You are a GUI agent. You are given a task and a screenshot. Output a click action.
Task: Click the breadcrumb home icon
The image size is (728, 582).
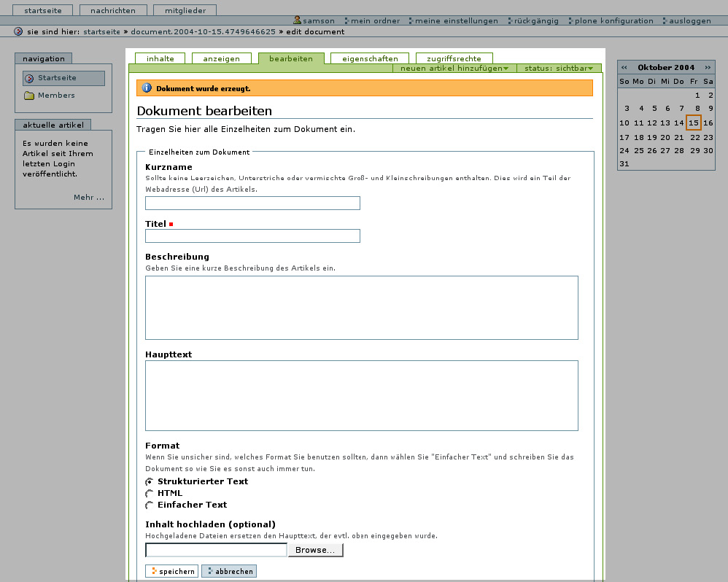[18, 32]
